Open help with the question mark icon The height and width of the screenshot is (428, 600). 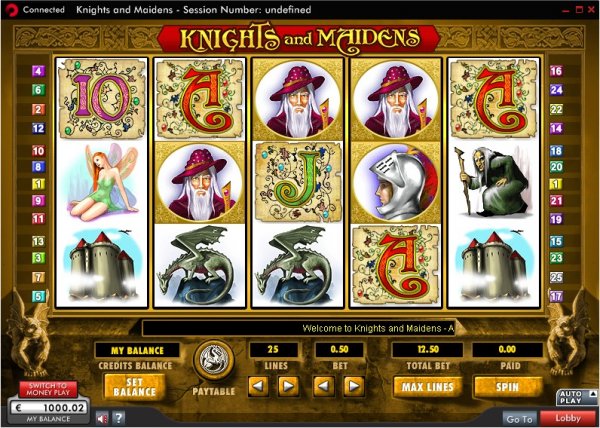119,418
